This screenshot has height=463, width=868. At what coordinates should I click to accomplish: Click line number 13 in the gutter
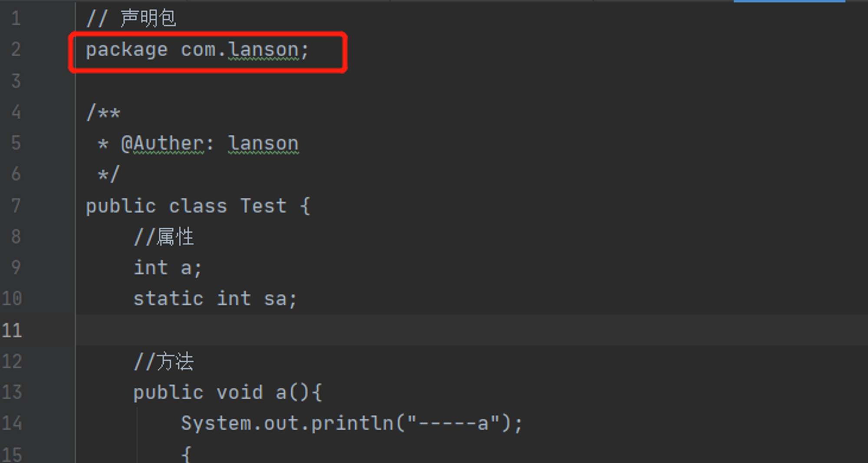tap(12, 392)
